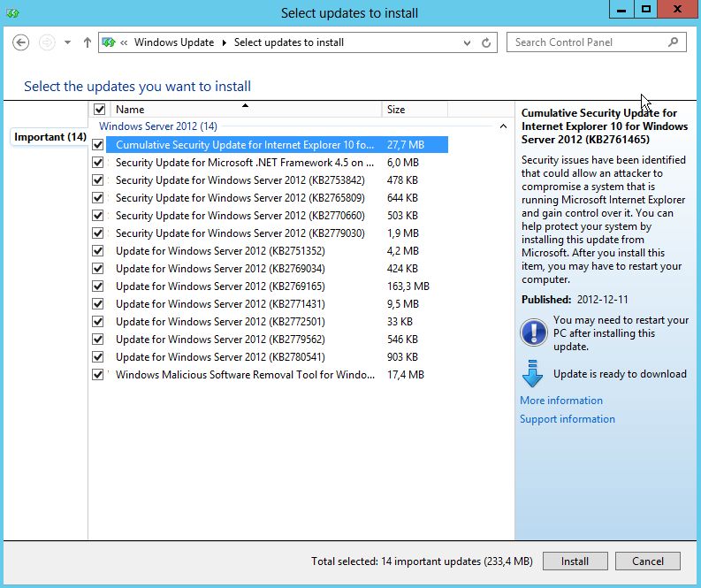The width and height of the screenshot is (701, 588).
Task: Uncheck Update KB2769034 checkbox
Action: (97, 269)
